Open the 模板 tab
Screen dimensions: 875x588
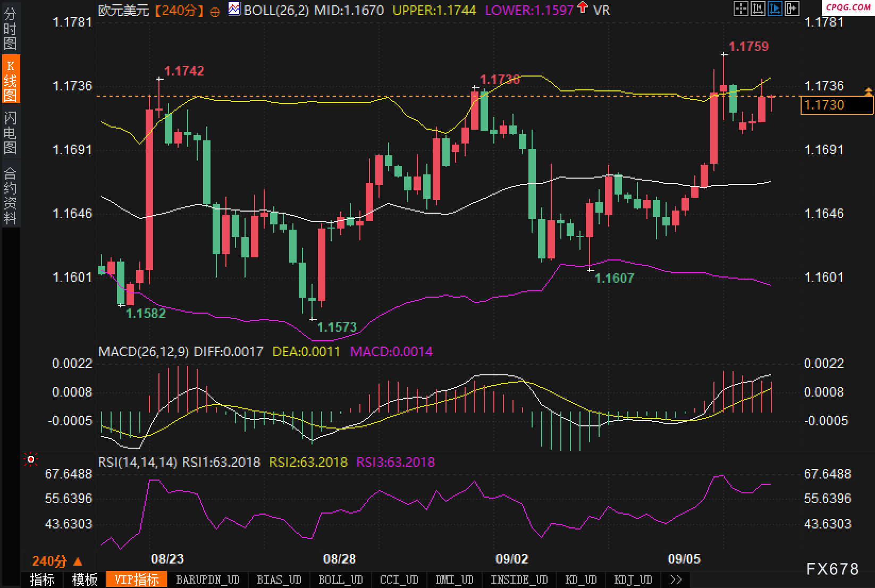click(85, 579)
